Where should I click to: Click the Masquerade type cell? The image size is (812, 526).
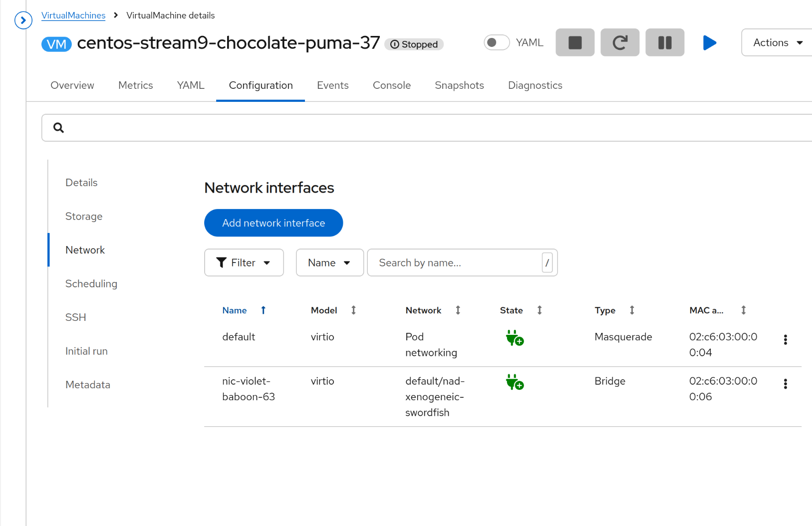pos(623,337)
